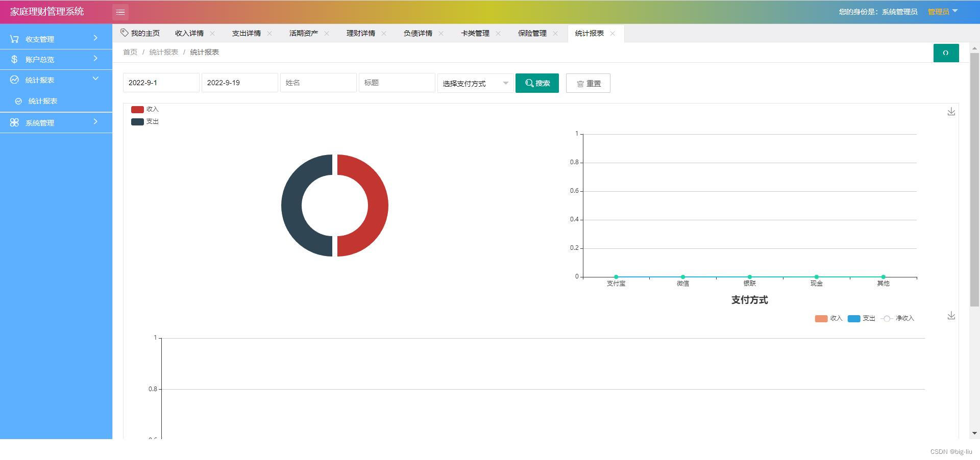Expand the 账户总览 sidebar menu
The image size is (980, 460).
(x=56, y=59)
